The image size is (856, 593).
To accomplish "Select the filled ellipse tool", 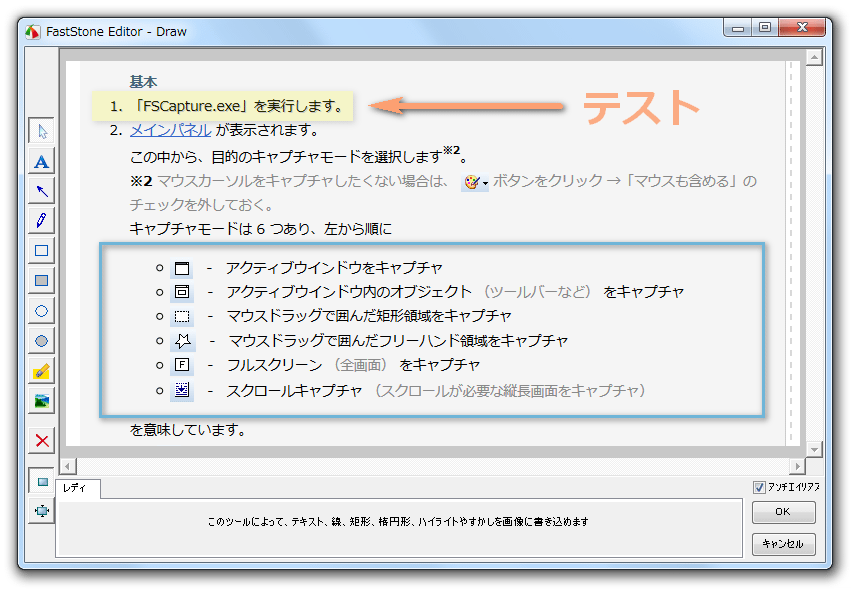I will (41, 341).
